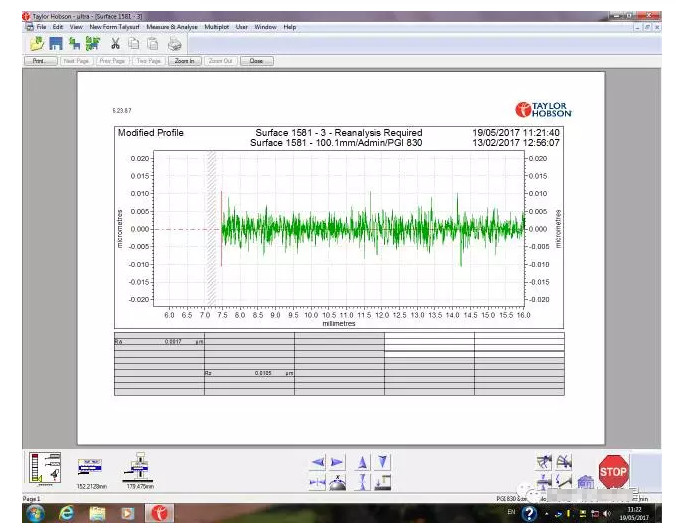Image resolution: width=684 pixels, height=530 pixels.
Task: Click the Print... button
Action: tap(41, 61)
